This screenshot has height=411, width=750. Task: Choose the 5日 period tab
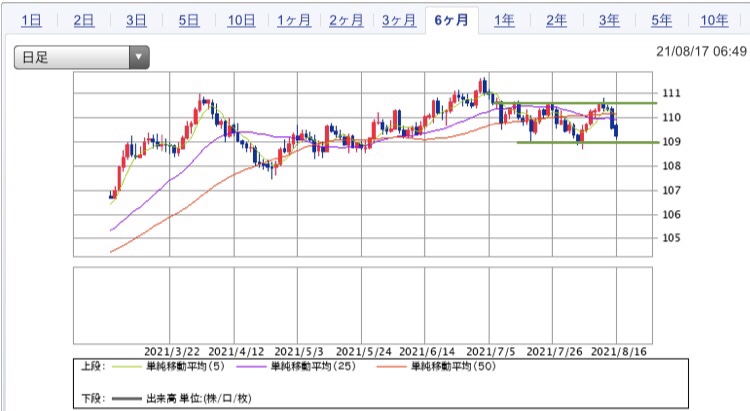tap(189, 20)
